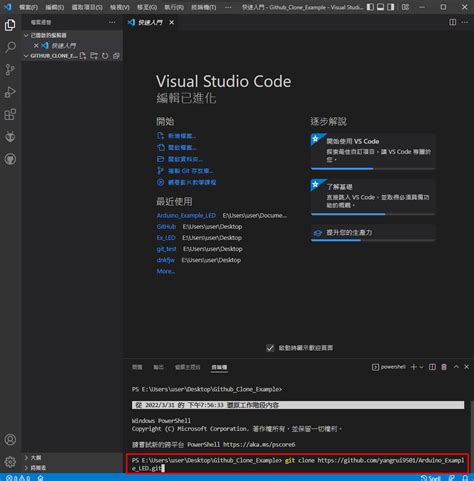Open the 編輯(E) menu

tap(54, 7)
